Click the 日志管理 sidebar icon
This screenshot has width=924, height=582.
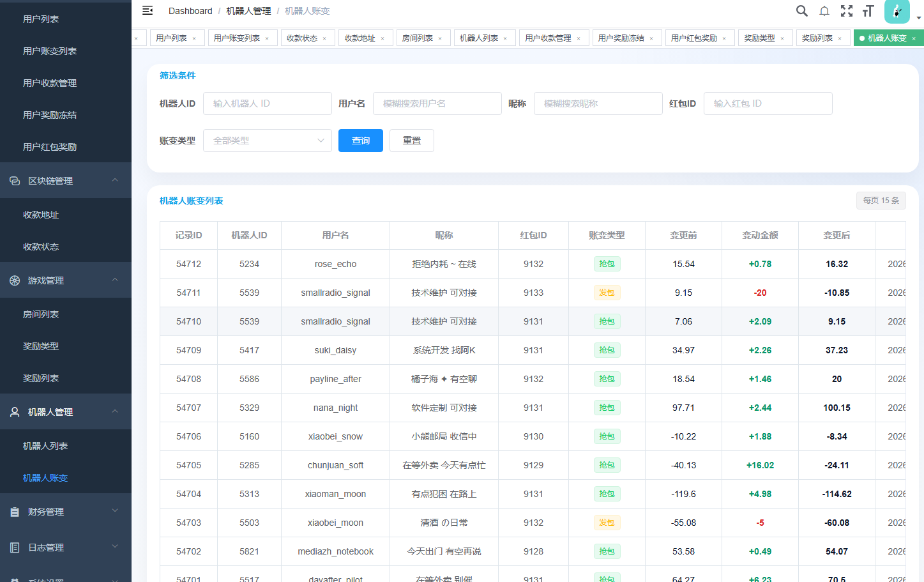[15, 548]
